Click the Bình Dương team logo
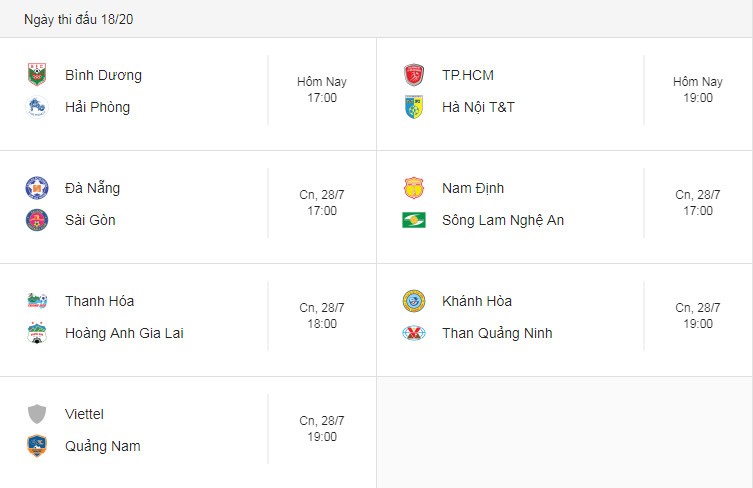This screenshot has height=488, width=753. (37, 75)
